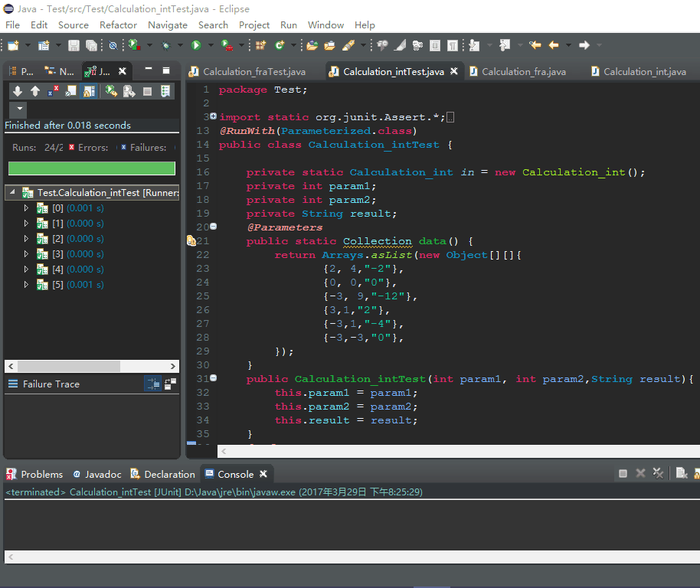The height and width of the screenshot is (588, 700).
Task: Click Next Failed Test down arrow
Action: (x=18, y=91)
